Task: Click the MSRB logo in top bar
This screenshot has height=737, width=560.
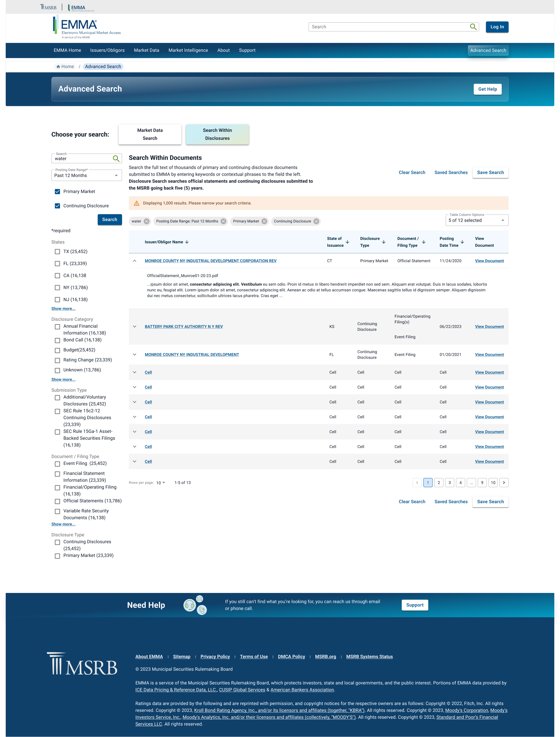Action: 48,7
